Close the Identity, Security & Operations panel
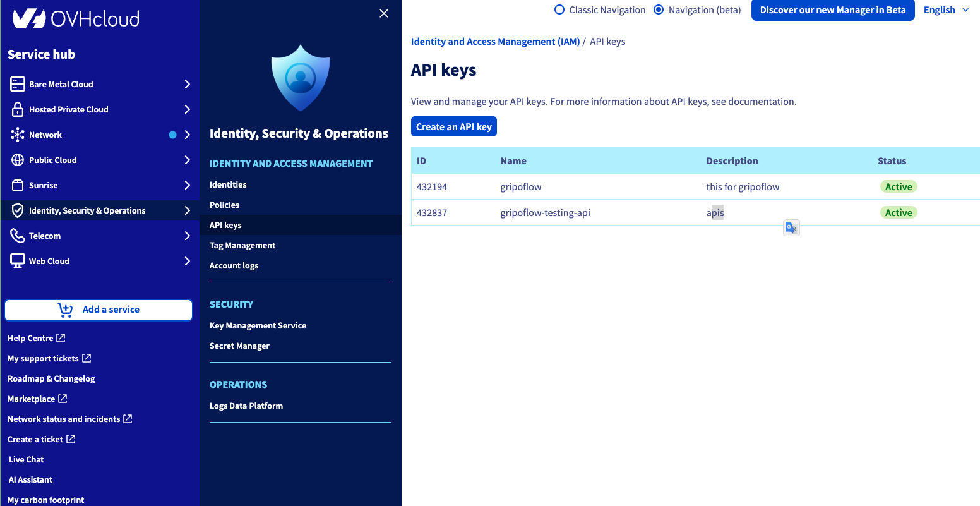Screen dimensions: 980x506 (x=384, y=13)
